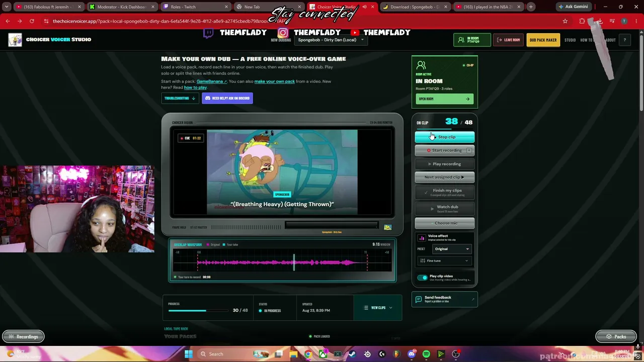
Task: Open Steam from the taskbar
Action: click(352, 354)
